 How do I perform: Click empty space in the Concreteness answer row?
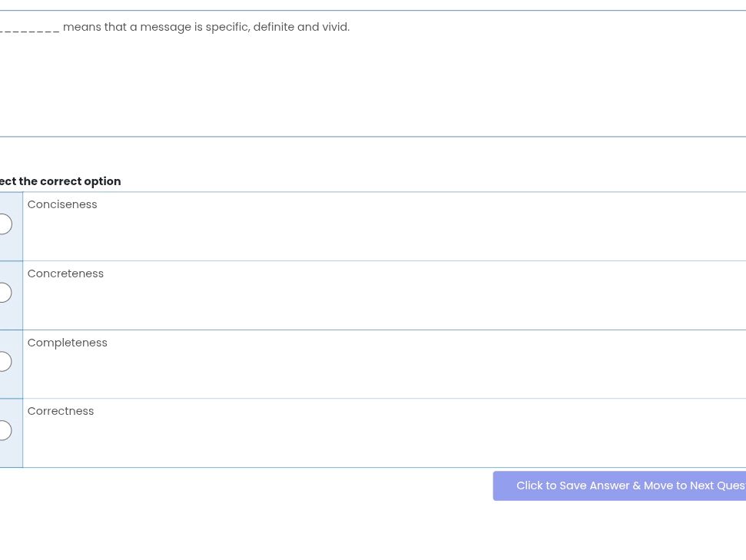coord(384,300)
